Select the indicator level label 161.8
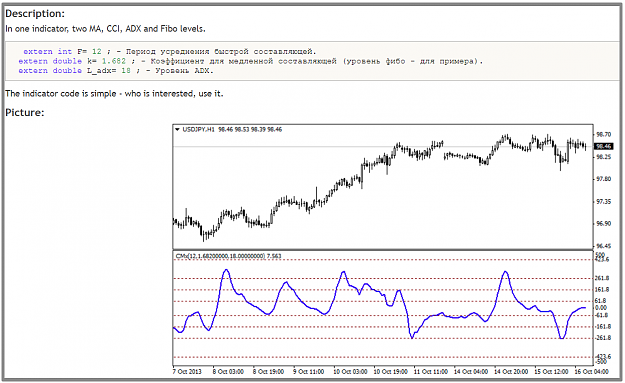625x383 pixels. 602,290
